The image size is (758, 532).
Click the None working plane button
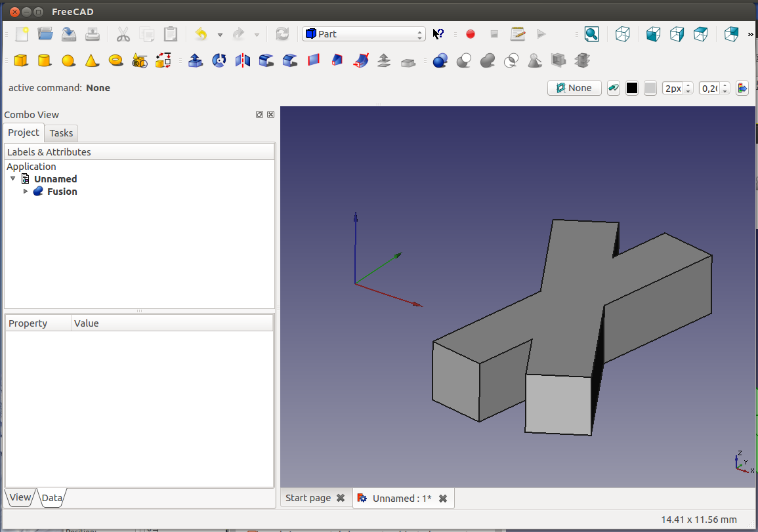[x=574, y=88]
